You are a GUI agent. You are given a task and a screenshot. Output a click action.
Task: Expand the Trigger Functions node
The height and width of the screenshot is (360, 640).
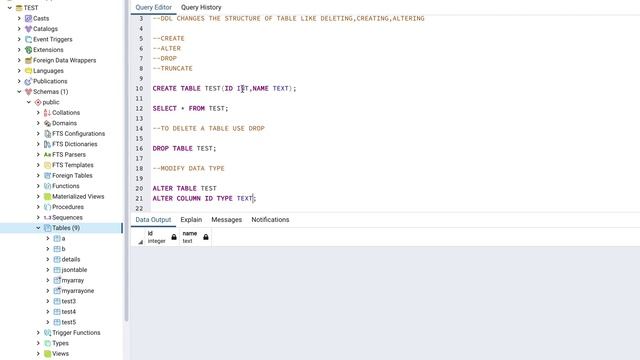click(x=38, y=333)
